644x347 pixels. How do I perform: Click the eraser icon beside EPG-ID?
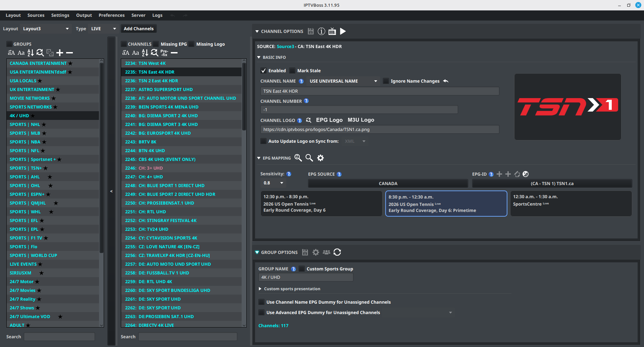pyautogui.click(x=517, y=174)
